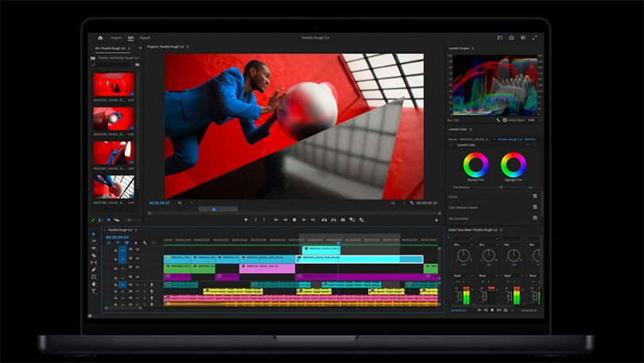Toggle timeline snap magnet icon
This screenshot has height=363, width=644.
(x=118, y=243)
